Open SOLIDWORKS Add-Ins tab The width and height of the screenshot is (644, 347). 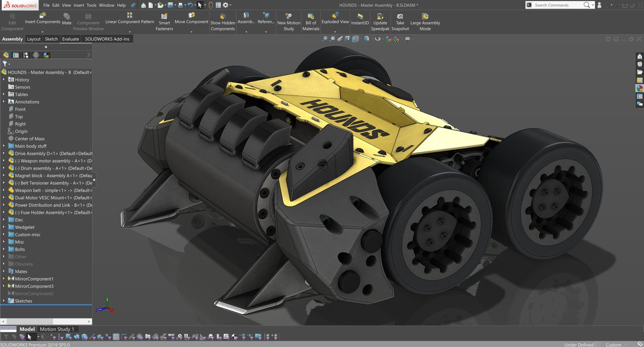(107, 39)
